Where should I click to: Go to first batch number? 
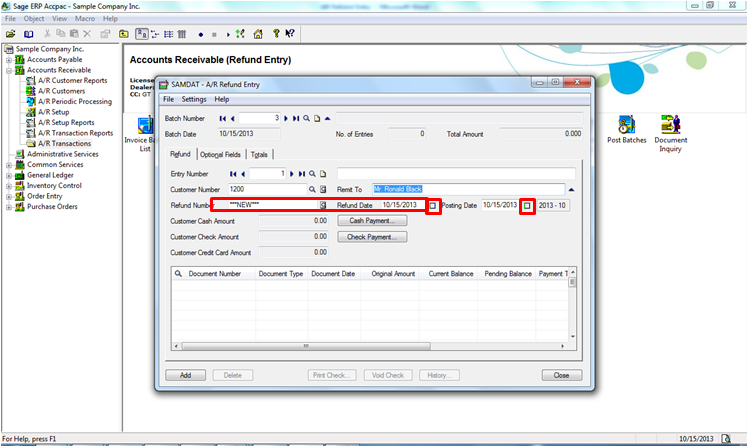point(222,118)
